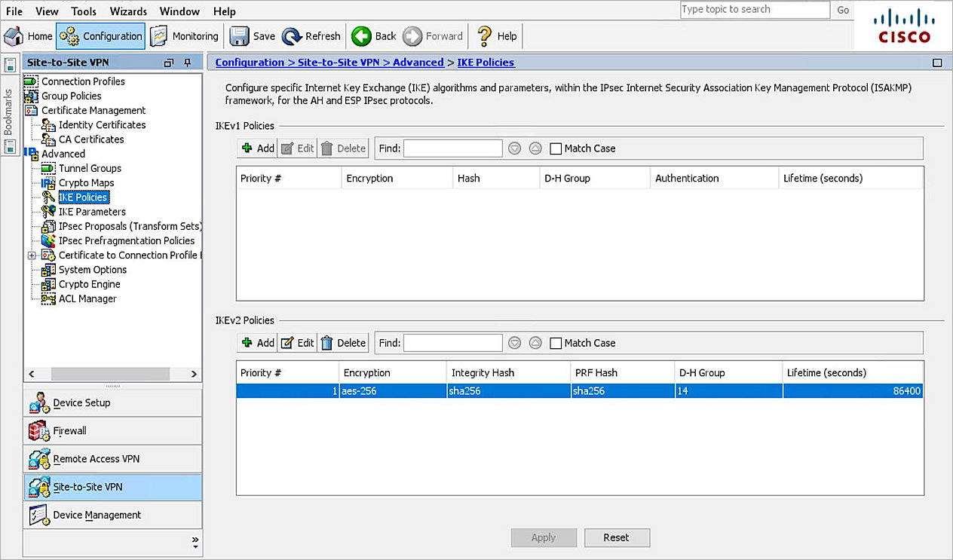The height and width of the screenshot is (560, 953).
Task: Click the find-next down arrow in IKEv2 Policies
Action: coord(515,343)
